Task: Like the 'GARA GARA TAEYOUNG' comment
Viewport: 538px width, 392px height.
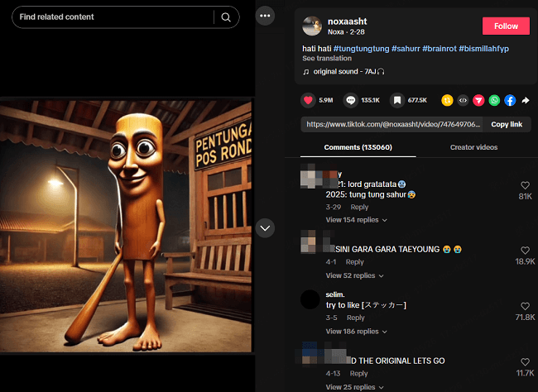Action: tap(525, 250)
